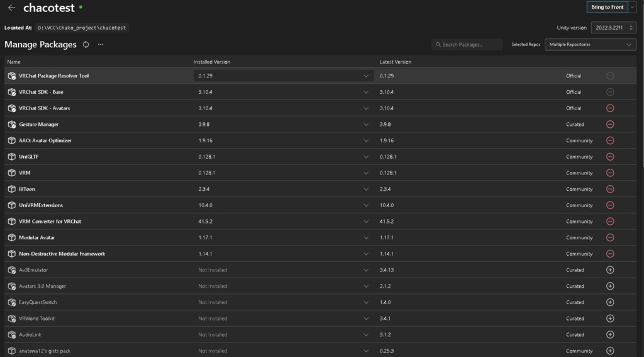
Task: Remove the Gesture Manager package
Action: 610,124
